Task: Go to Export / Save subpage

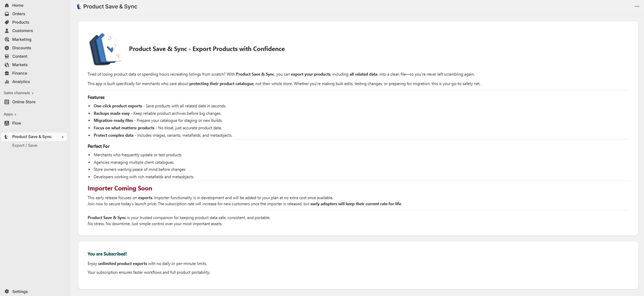Action: click(x=24, y=145)
